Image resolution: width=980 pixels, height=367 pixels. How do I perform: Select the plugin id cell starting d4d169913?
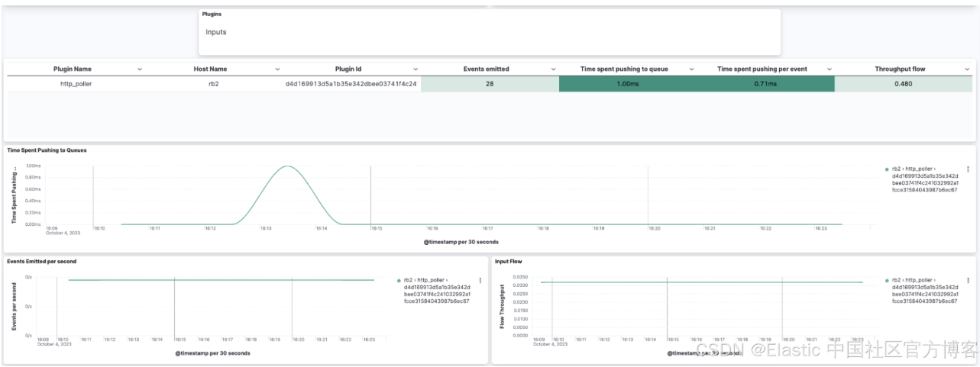pyautogui.click(x=351, y=84)
